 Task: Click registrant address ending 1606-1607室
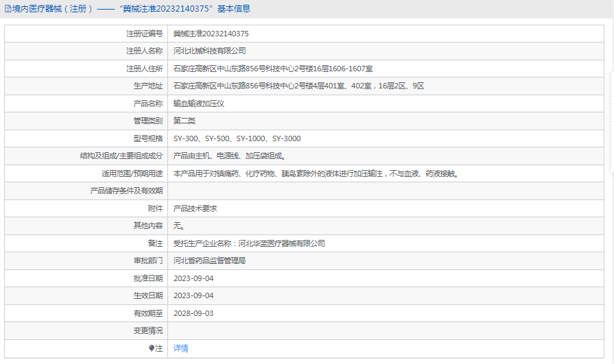point(273,69)
